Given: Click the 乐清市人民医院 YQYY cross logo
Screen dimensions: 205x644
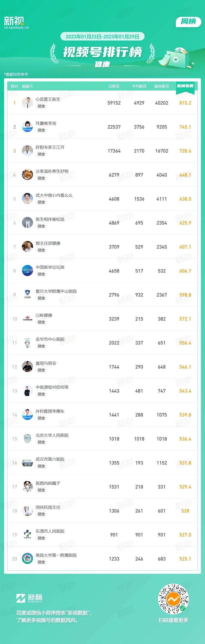Looking at the screenshot, I should pos(27,535).
